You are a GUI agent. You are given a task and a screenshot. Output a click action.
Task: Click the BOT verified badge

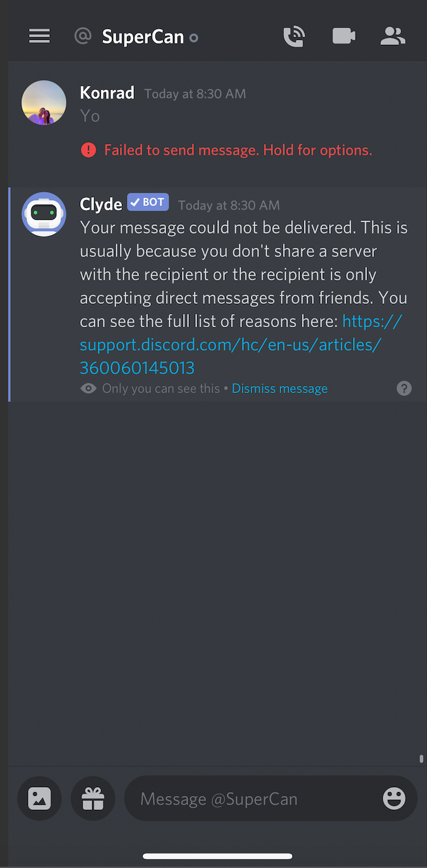click(148, 202)
